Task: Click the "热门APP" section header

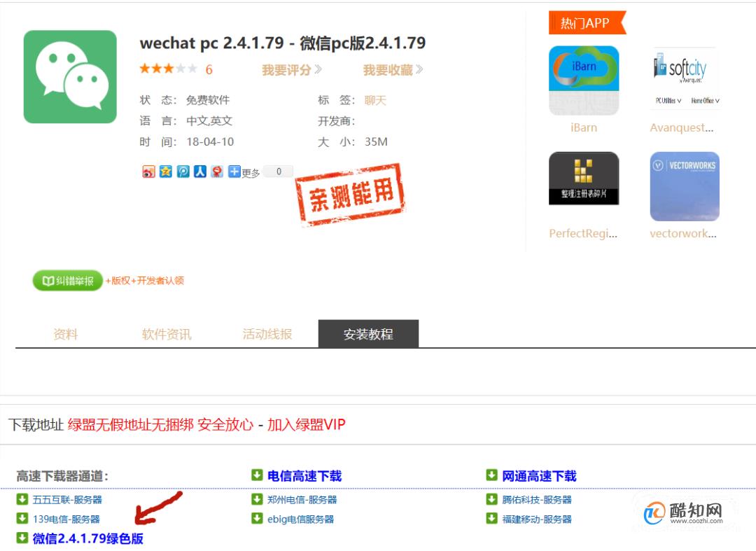Action: click(587, 22)
